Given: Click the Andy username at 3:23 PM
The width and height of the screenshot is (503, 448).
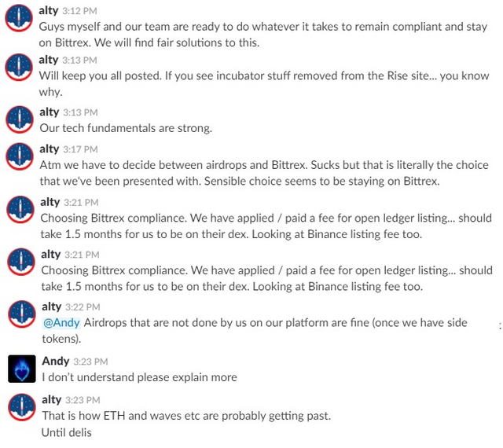Looking at the screenshot, I should pyautogui.click(x=56, y=361).
